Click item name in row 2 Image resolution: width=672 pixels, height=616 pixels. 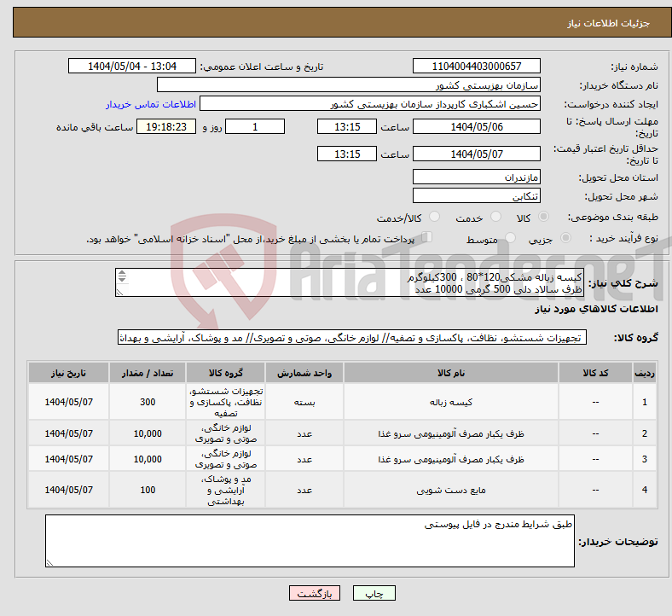(451, 433)
